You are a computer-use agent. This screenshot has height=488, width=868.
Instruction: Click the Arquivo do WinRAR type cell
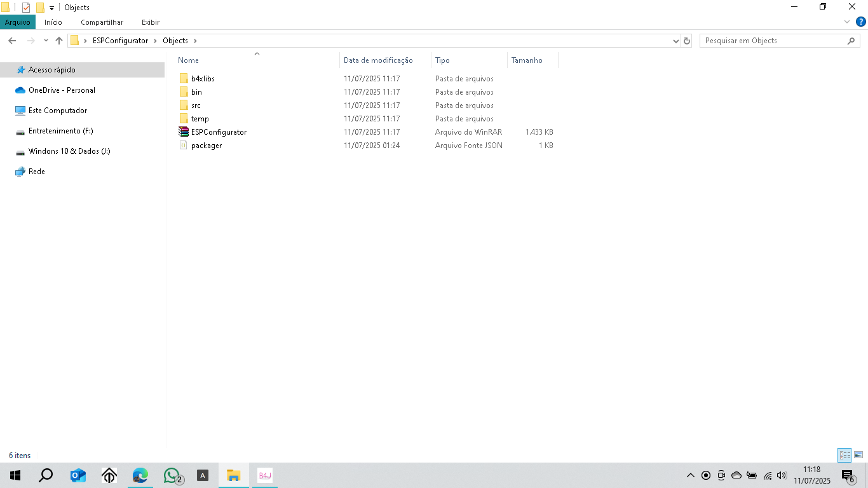click(468, 132)
